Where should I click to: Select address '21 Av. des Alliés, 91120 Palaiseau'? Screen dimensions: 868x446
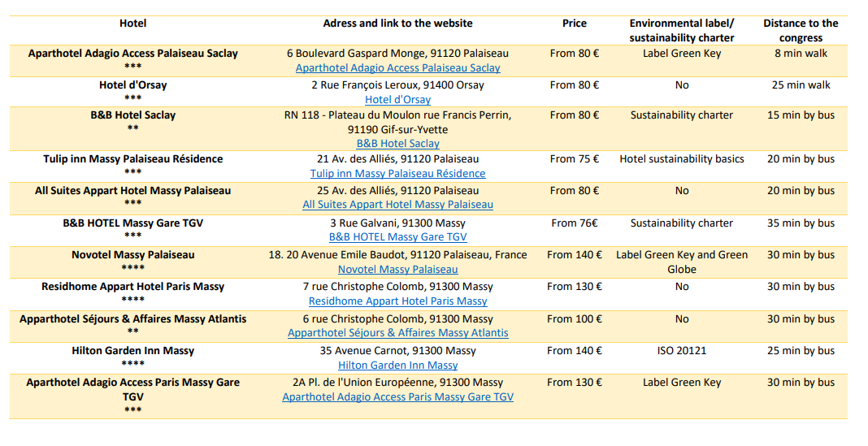pos(397,159)
